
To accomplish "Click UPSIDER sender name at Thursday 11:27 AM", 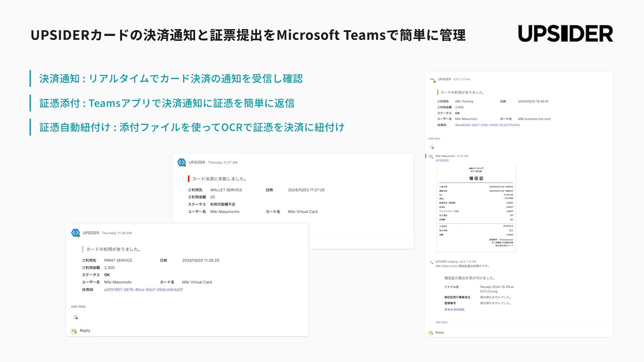I will tap(197, 162).
